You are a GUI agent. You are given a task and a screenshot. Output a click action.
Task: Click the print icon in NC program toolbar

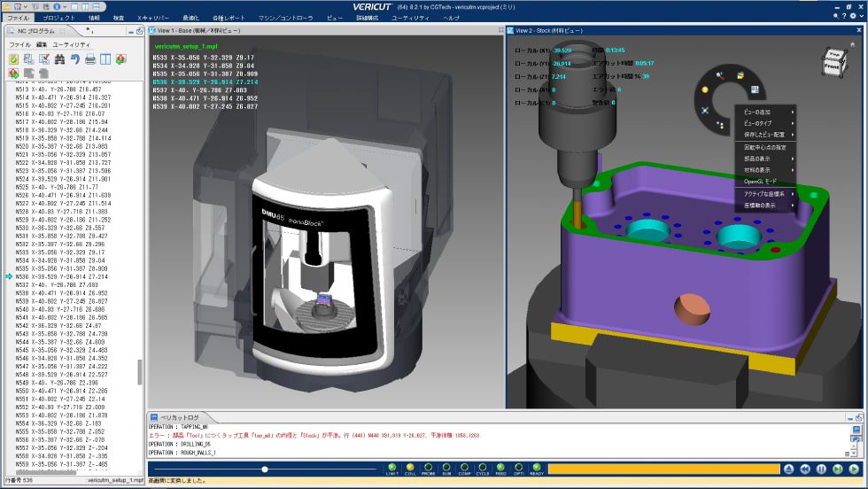pyautogui.click(x=90, y=59)
